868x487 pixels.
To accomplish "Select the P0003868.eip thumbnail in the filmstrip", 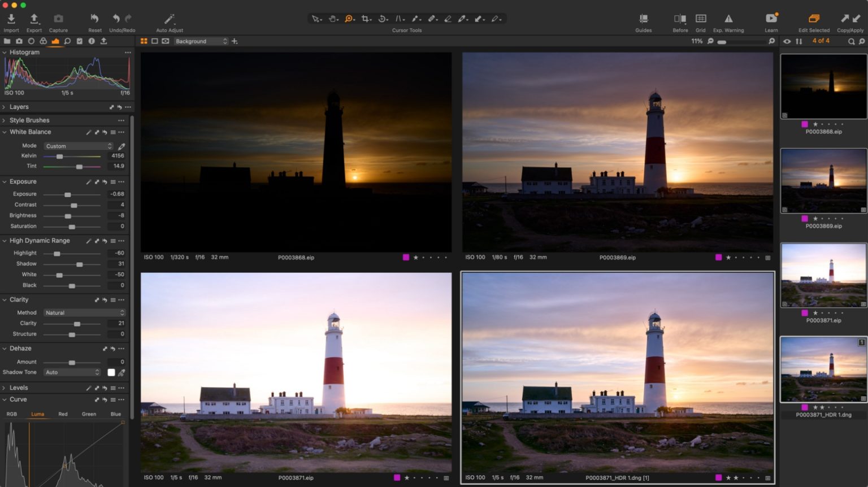I will click(823, 86).
